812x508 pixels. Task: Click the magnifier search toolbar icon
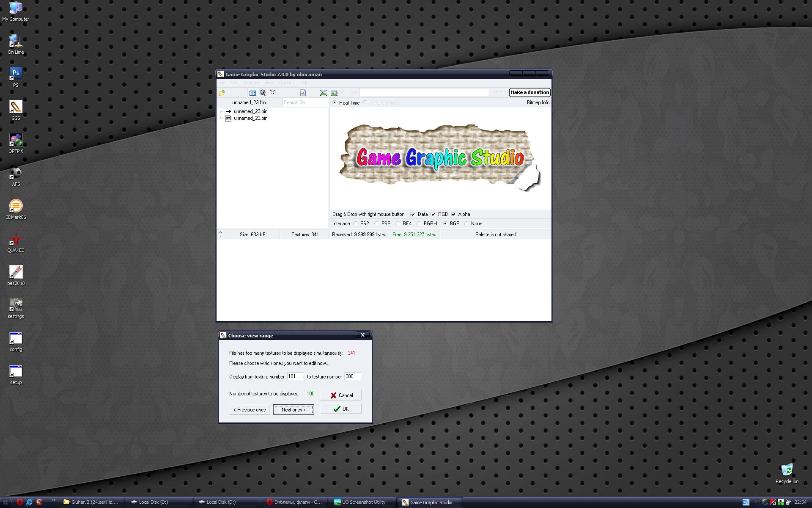[x=263, y=93]
